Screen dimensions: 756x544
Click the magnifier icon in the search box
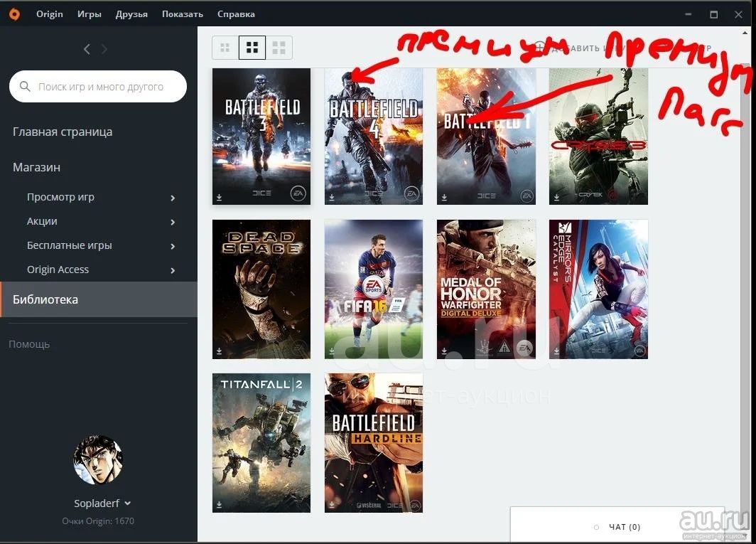tap(25, 87)
